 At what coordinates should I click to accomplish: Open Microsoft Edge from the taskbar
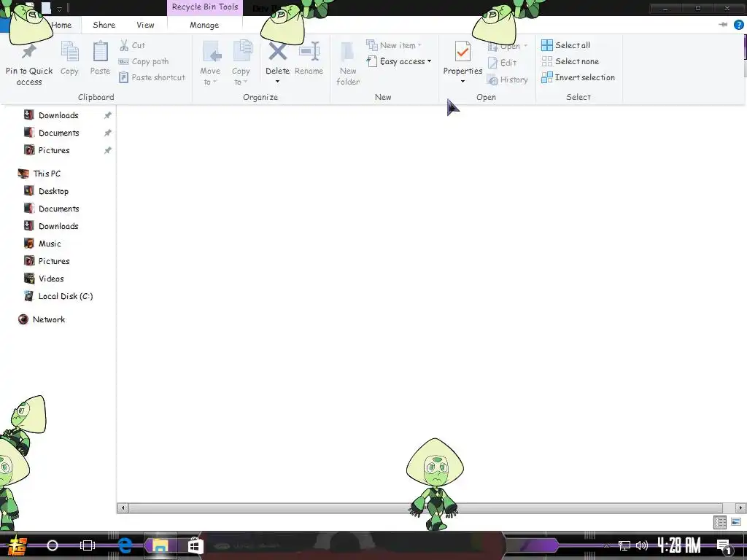pos(125,545)
